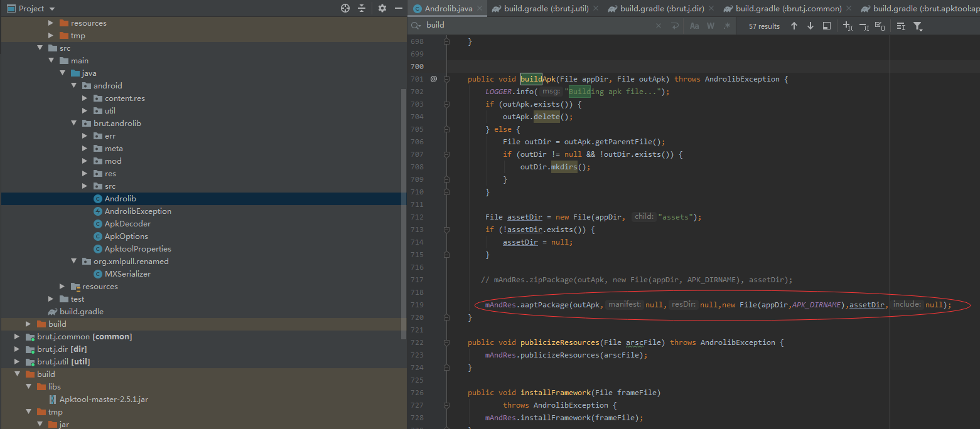The image size is (980, 429).
Task: Select org.xmlpull.renamed package
Action: click(x=126, y=262)
